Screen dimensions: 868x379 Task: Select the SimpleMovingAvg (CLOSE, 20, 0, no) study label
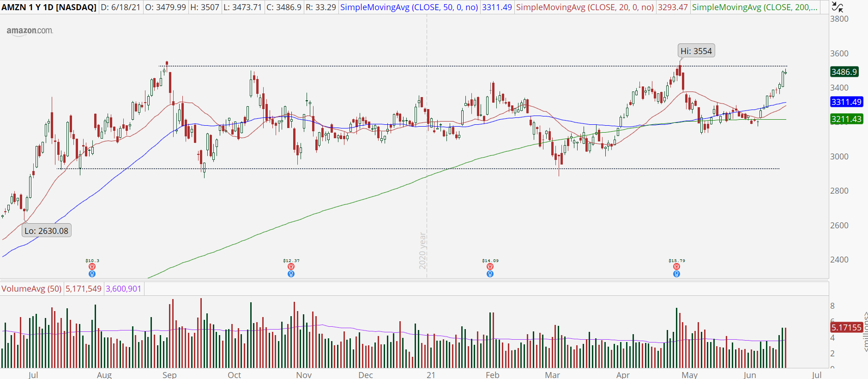[585, 7]
